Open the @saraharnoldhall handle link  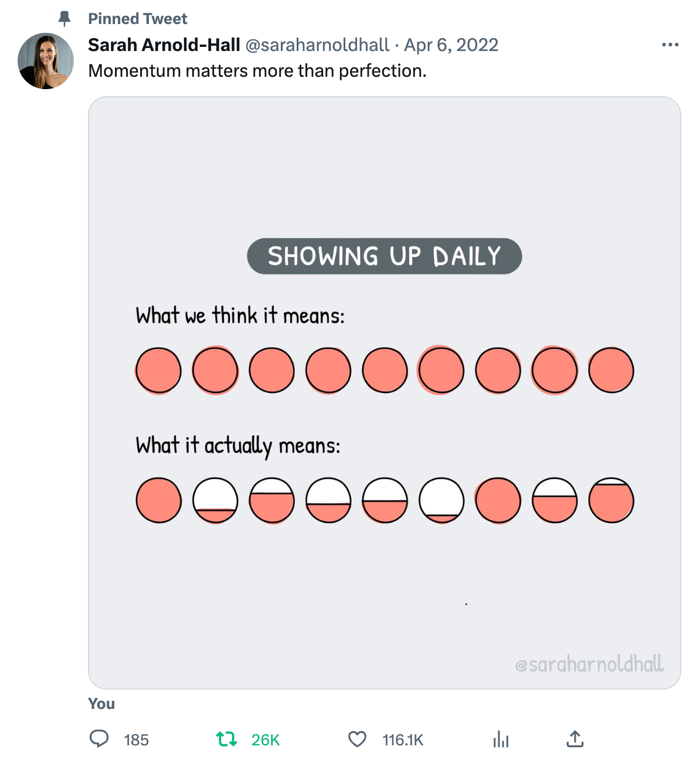point(317,45)
